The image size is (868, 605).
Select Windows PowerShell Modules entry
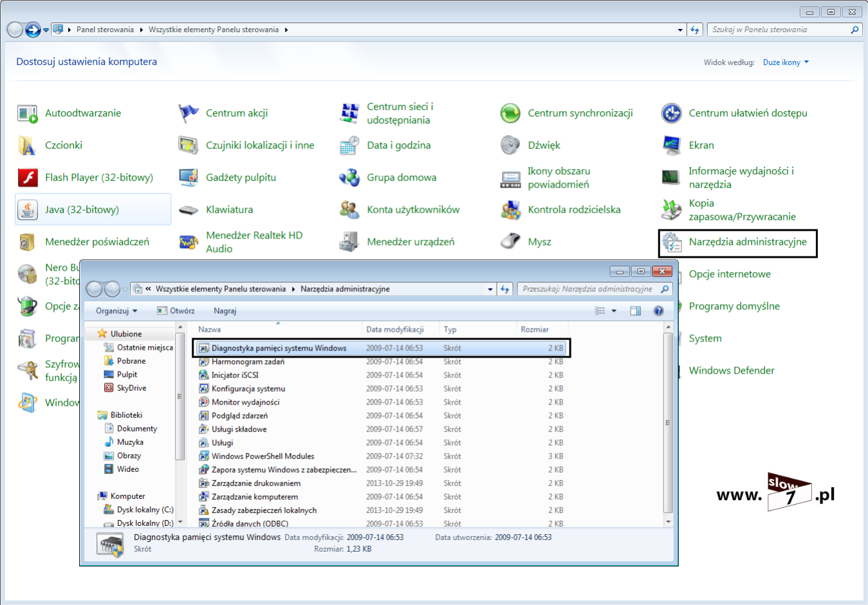(263, 456)
